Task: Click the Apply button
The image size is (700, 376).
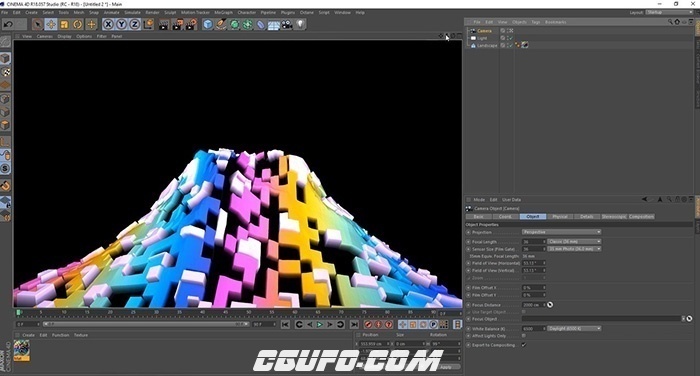Action: (446, 367)
